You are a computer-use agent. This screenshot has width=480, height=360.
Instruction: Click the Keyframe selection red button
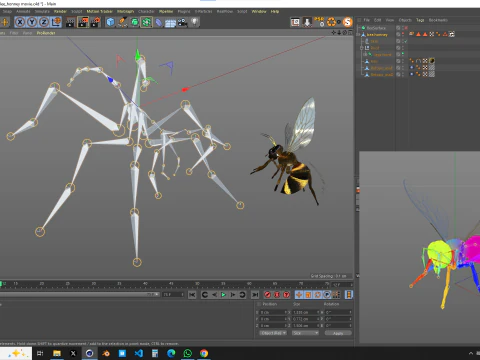point(286,295)
